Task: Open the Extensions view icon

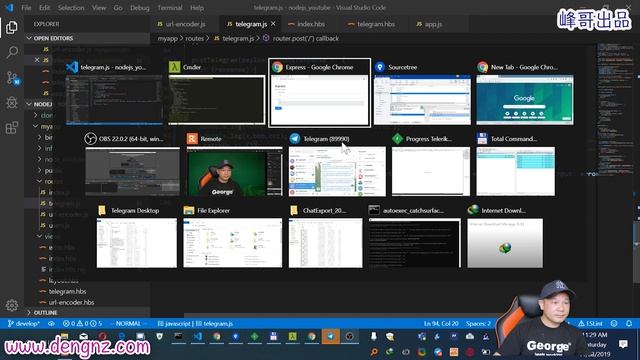Action: pos(12,128)
